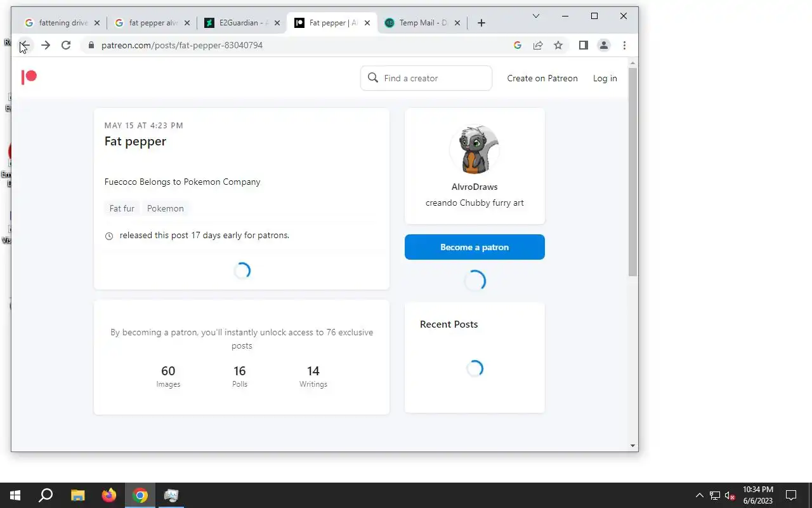Expand the tab search chevron
This screenshot has width=812, height=508.
[536, 16]
